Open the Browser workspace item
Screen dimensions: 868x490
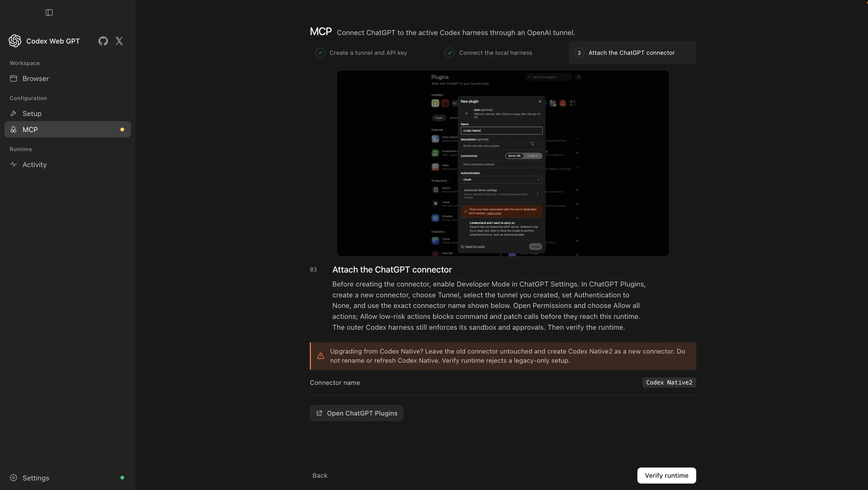tap(68, 79)
